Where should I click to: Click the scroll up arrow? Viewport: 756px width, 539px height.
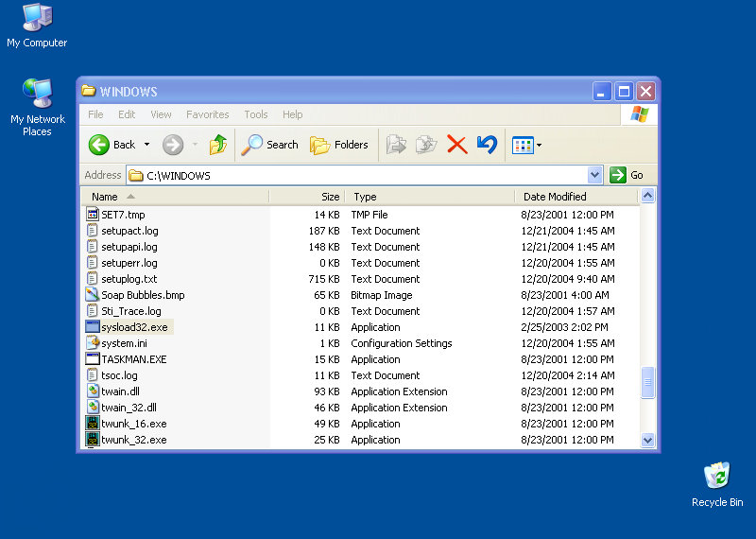click(647, 196)
